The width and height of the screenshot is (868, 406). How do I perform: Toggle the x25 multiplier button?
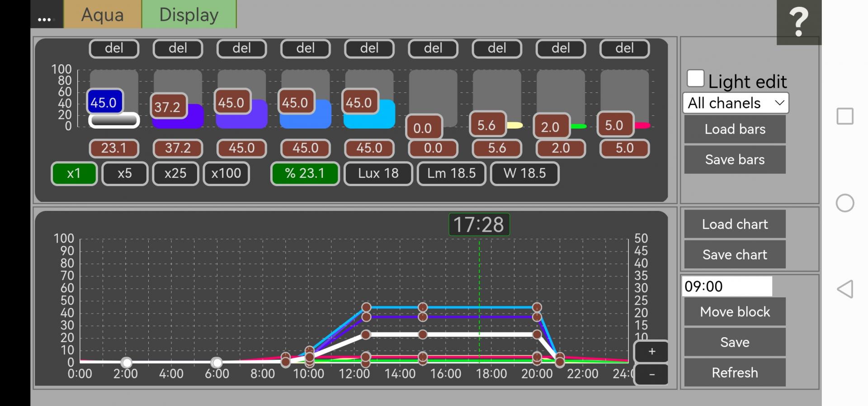click(175, 173)
